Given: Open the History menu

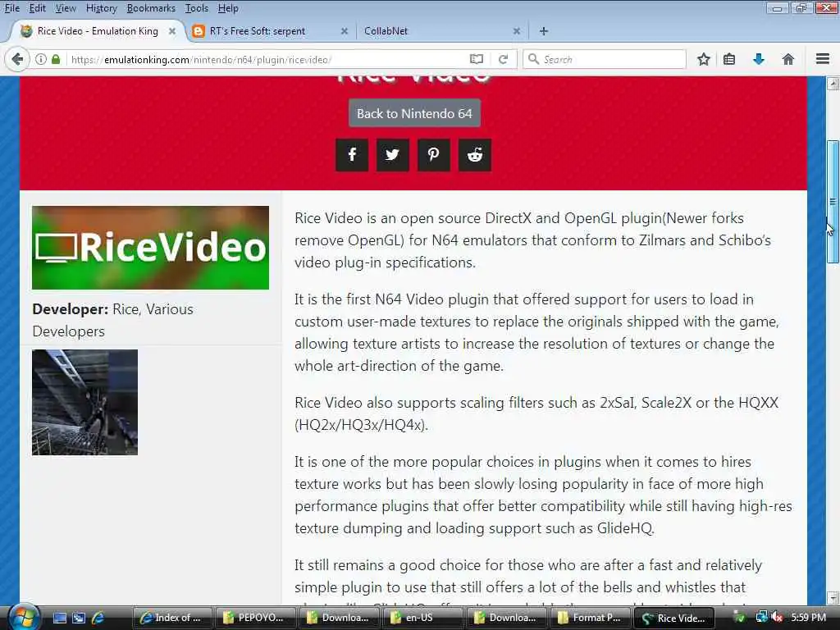Looking at the screenshot, I should 101,8.
